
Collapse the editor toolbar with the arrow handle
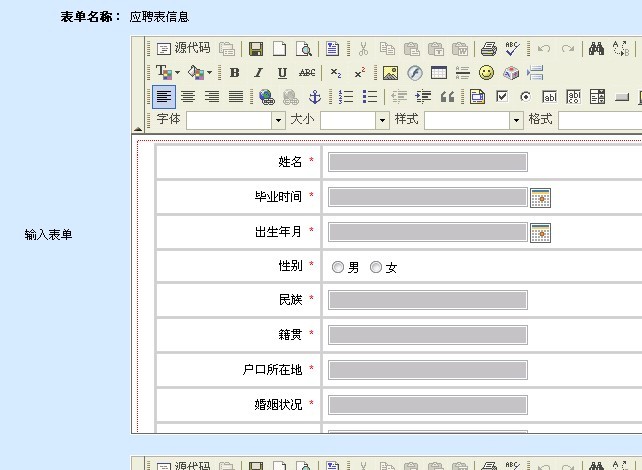pyautogui.click(x=138, y=129)
